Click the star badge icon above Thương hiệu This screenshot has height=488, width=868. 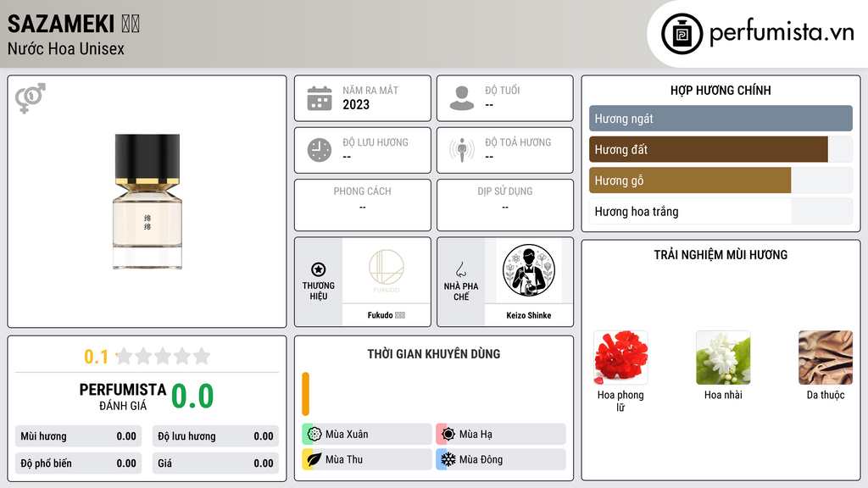319,269
